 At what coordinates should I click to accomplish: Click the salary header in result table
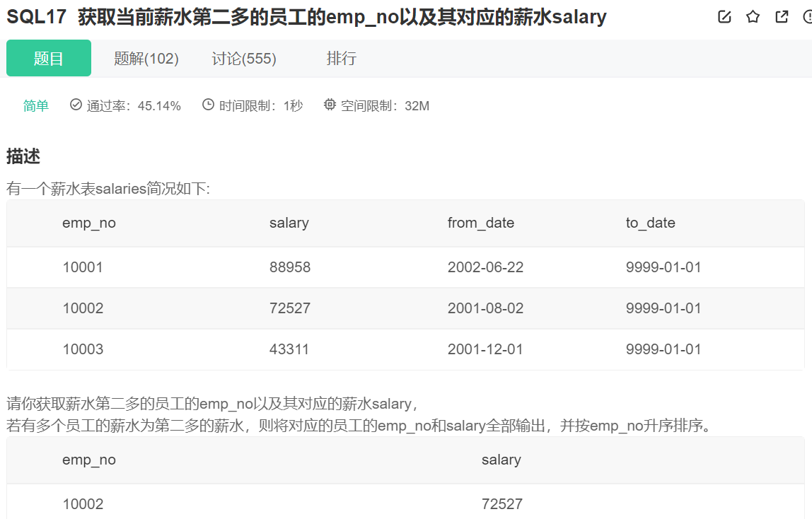click(x=501, y=460)
